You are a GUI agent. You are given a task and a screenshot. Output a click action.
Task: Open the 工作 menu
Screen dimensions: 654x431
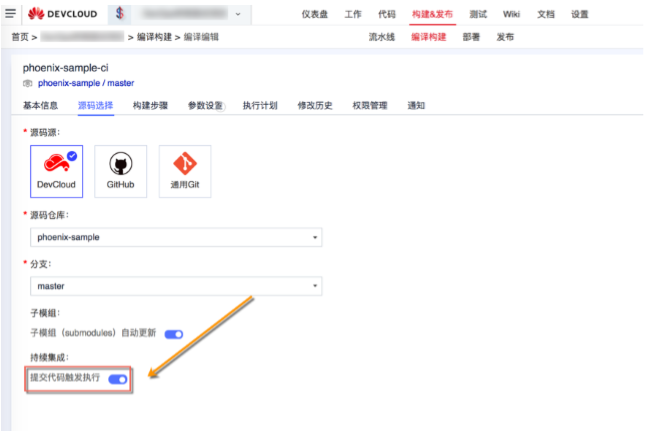tap(353, 14)
